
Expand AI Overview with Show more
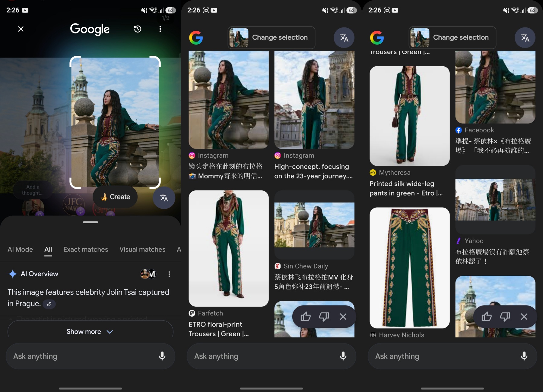(x=90, y=331)
